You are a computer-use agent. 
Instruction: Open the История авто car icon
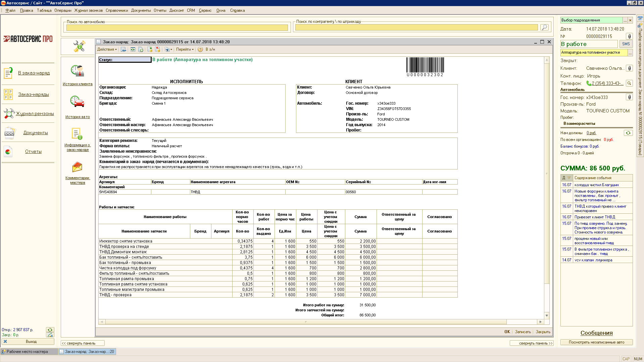pos(77,102)
